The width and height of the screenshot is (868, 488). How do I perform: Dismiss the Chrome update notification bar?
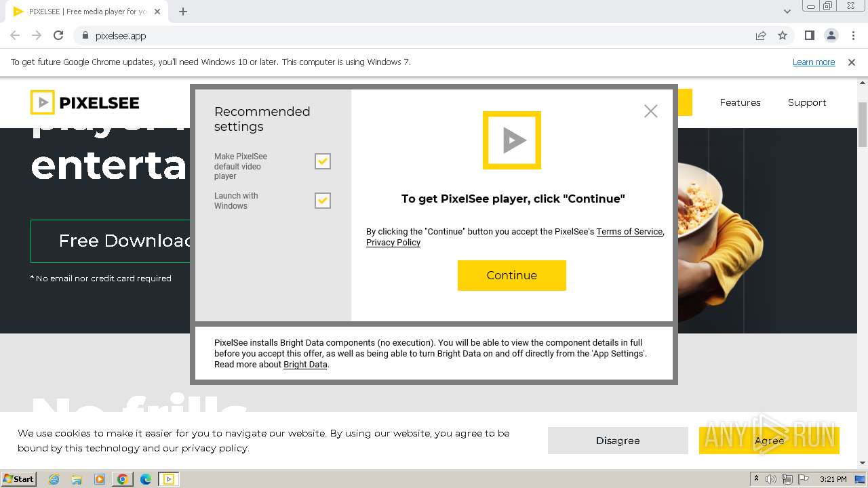tap(852, 62)
